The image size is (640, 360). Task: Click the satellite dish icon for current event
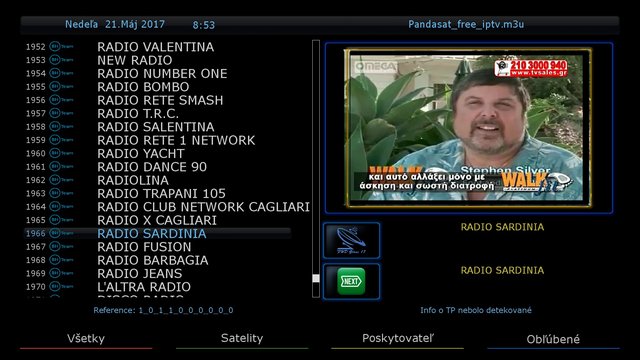[351, 241]
